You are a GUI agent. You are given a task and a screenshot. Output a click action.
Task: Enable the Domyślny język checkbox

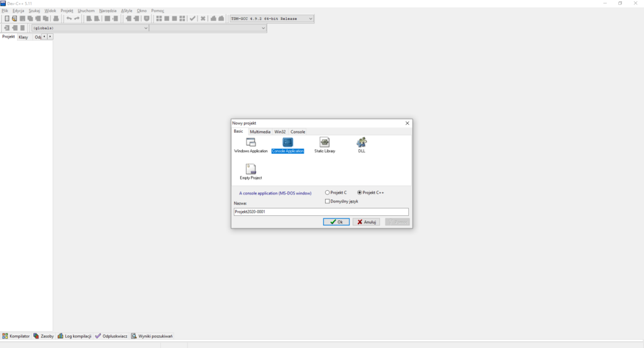tap(328, 201)
